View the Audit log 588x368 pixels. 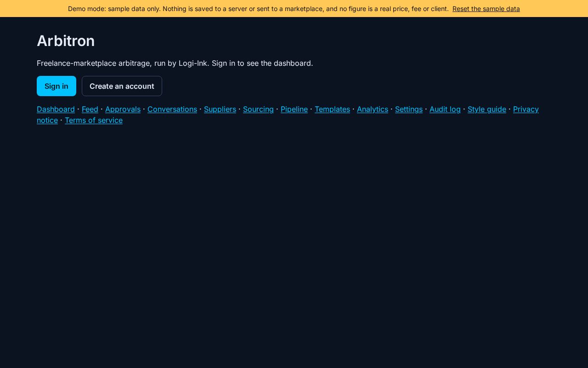pos(445,109)
